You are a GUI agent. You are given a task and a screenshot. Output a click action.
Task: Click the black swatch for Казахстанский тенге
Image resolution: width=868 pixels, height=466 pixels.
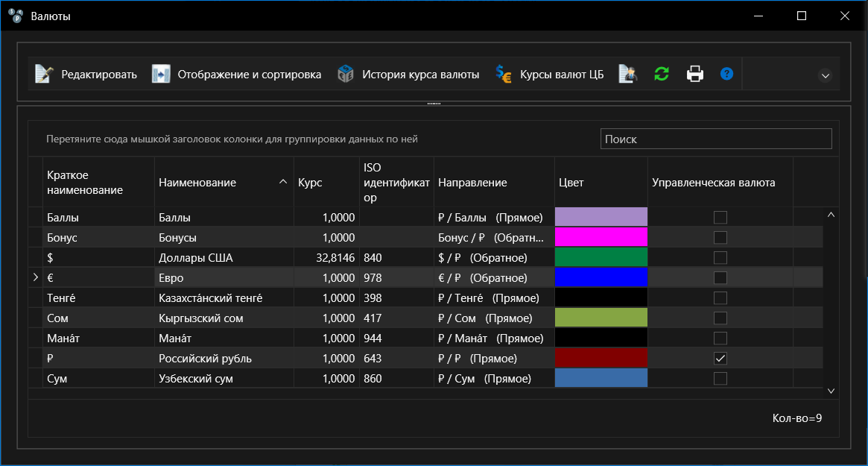[x=601, y=297]
